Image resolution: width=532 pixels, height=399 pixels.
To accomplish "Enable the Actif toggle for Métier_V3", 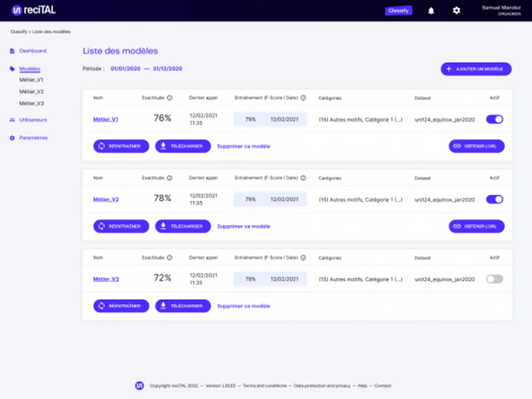I will click(x=495, y=279).
